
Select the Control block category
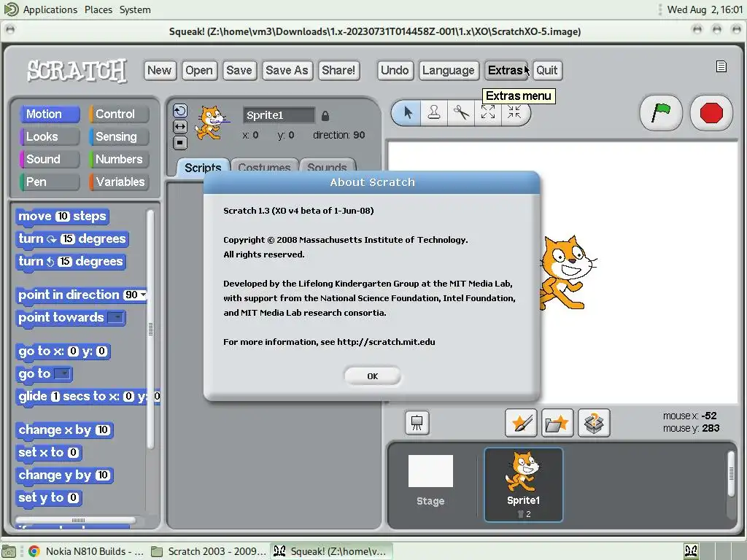pos(119,114)
